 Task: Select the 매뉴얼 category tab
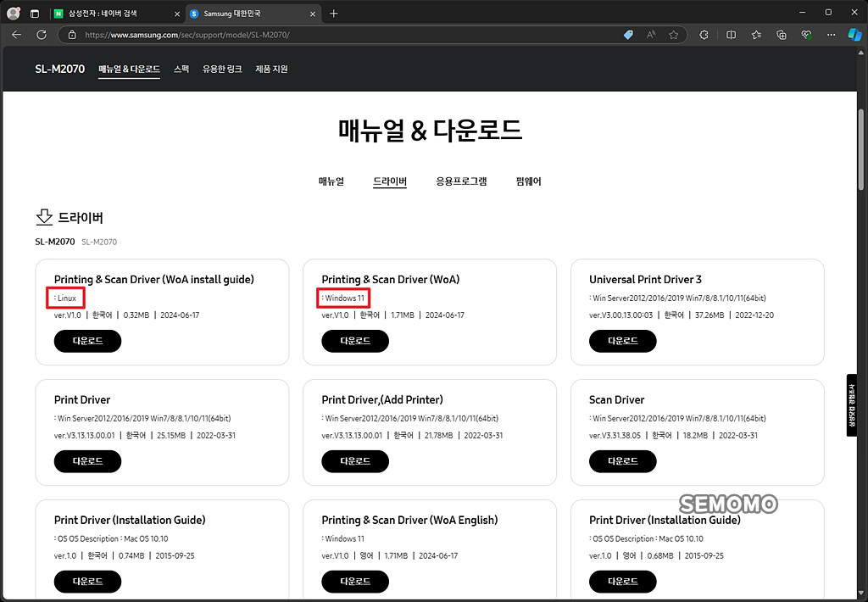pos(331,181)
